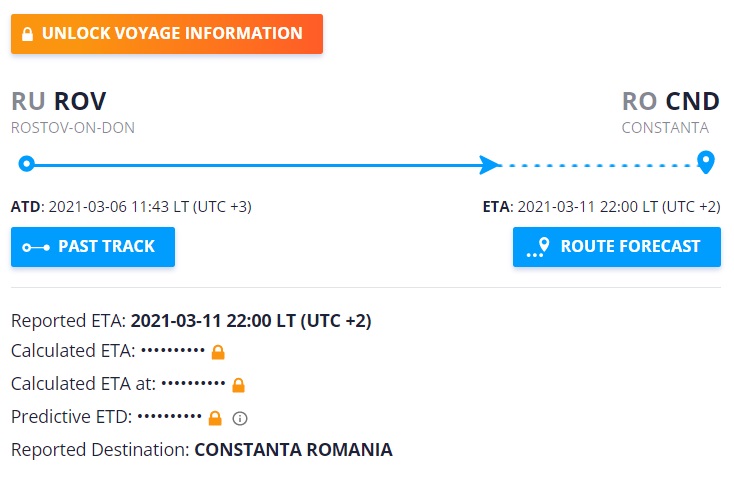Click the lock icon beside Calculated ETA
The image size is (734, 477).
pyautogui.click(x=218, y=352)
